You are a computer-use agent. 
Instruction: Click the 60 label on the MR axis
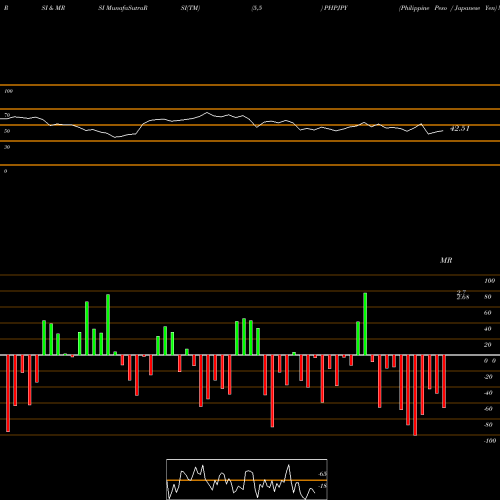click(488, 313)
